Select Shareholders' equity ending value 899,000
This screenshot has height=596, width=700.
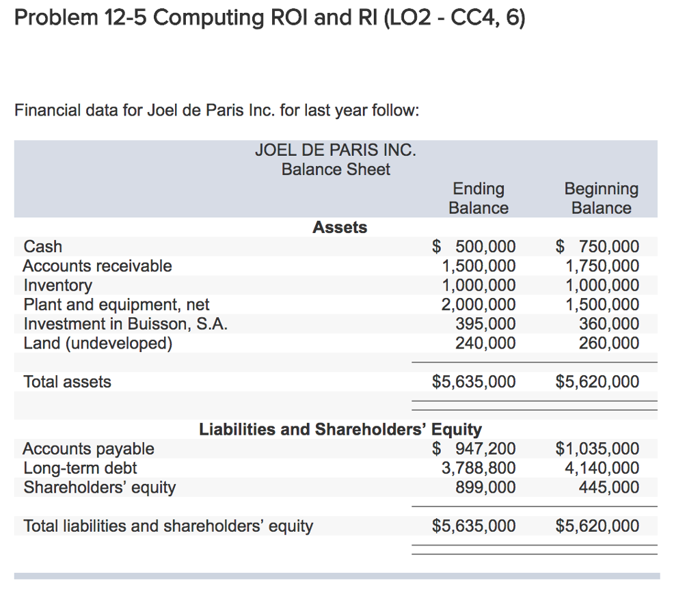click(485, 487)
